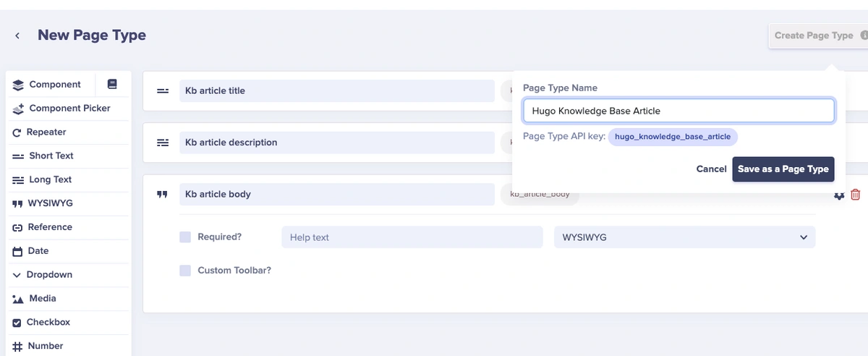Viewport: 868px width, 356px height.
Task: Click the WYSIWYG quote icon in sidebar
Action: (x=17, y=204)
